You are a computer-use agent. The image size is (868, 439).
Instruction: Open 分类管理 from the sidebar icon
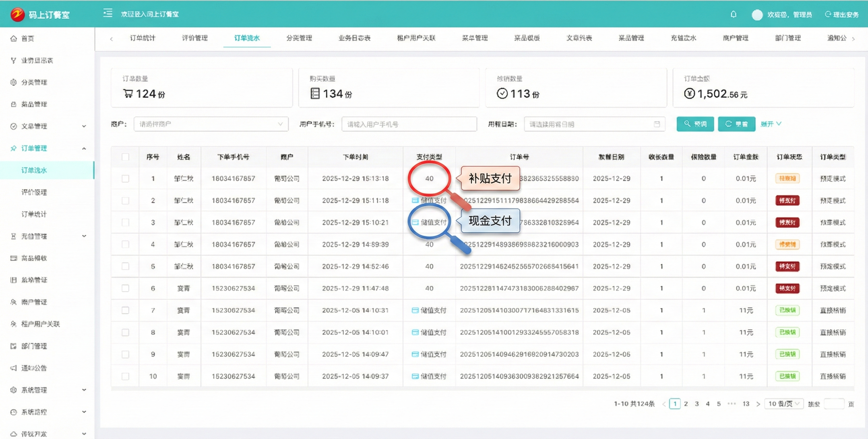pos(13,82)
